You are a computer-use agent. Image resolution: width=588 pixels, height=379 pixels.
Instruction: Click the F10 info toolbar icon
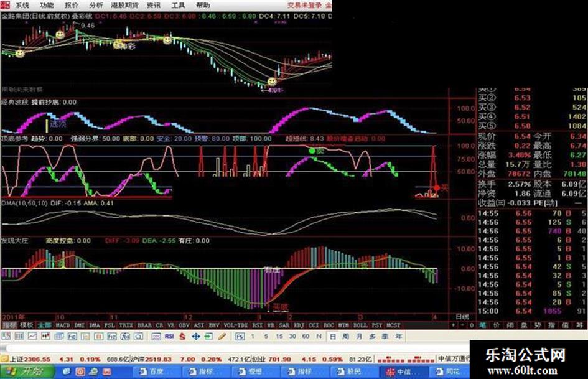pyautogui.click(x=72, y=337)
